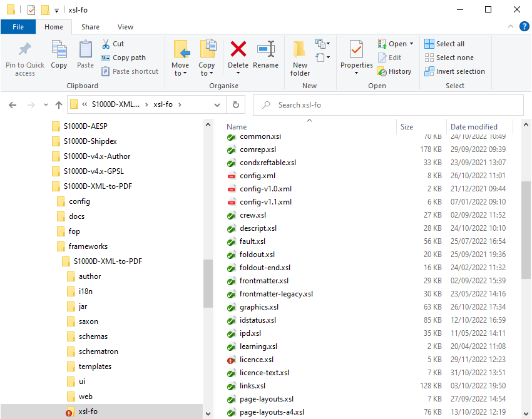Screen dimensions: 532x419
Task: Create a New folder
Action: point(300,58)
